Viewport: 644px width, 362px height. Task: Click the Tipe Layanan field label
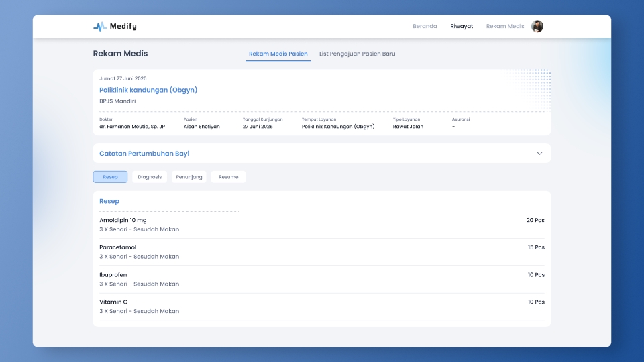point(407,119)
